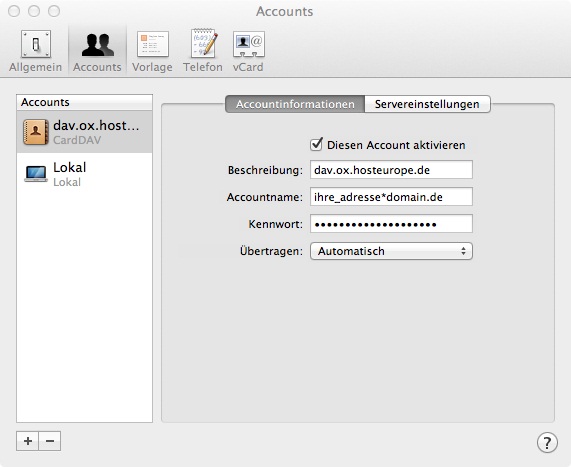
Task: Open the Übertragen Automatisch dropdown
Action: tap(391, 251)
